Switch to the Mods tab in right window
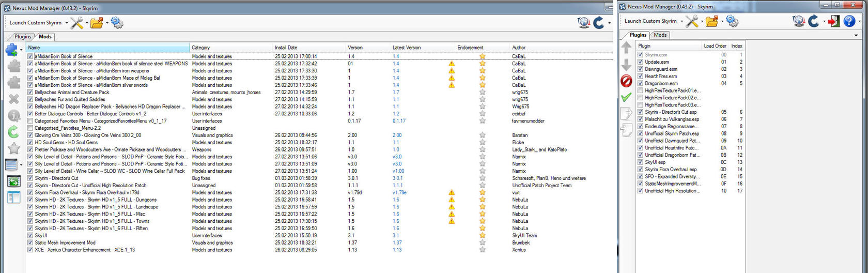The width and height of the screenshot is (868, 273). [x=660, y=35]
